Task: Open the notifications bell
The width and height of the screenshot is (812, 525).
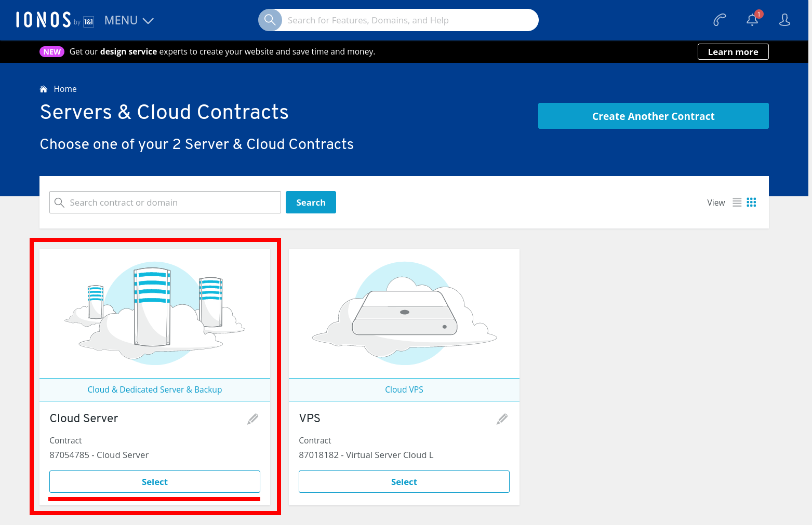Action: click(752, 20)
